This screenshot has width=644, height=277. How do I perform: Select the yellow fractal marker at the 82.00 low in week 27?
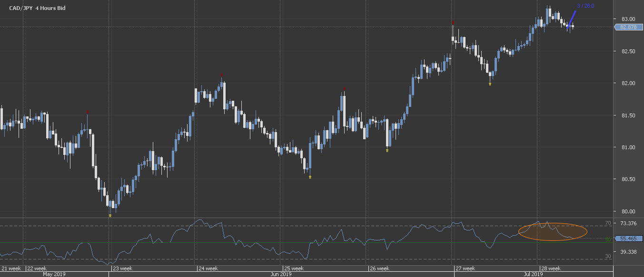[490, 84]
